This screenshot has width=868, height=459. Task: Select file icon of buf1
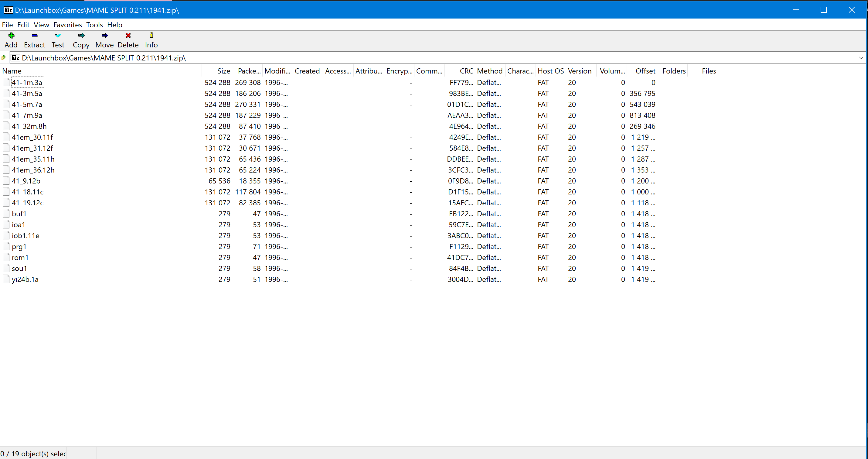pyautogui.click(x=6, y=214)
